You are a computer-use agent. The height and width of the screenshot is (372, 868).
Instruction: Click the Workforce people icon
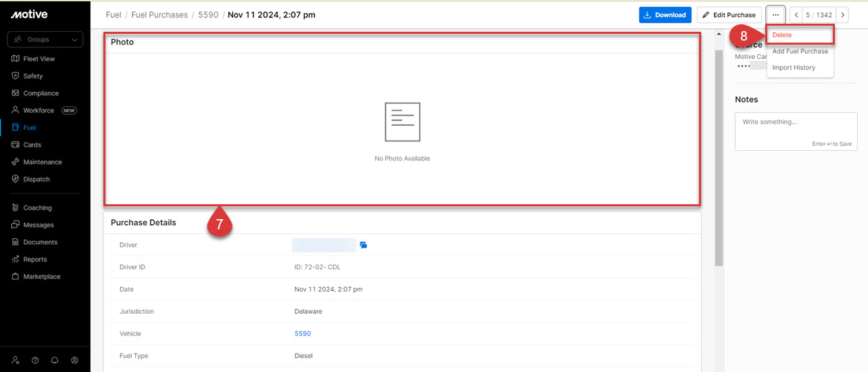point(16,110)
